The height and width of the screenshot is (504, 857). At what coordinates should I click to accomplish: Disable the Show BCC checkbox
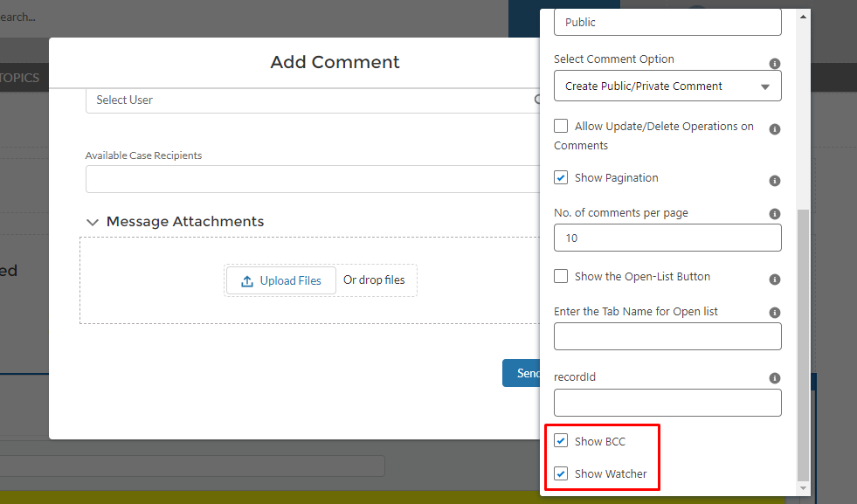[x=561, y=441]
